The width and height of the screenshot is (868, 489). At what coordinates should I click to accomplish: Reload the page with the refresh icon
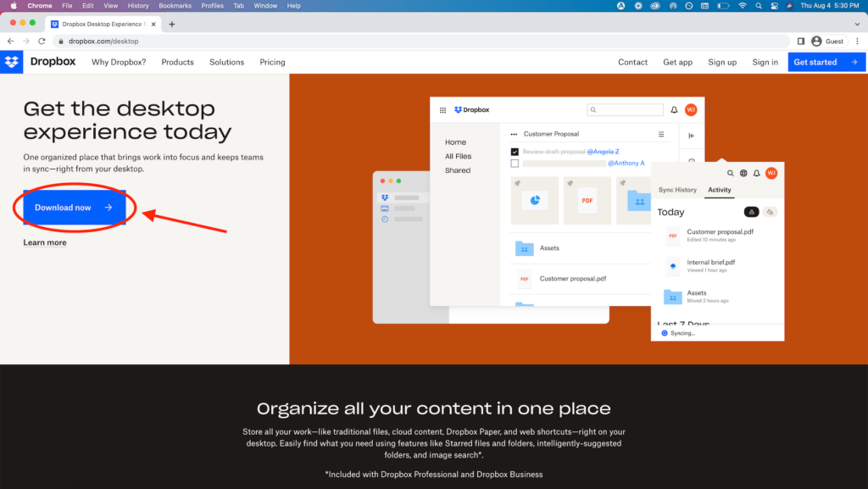click(x=42, y=41)
